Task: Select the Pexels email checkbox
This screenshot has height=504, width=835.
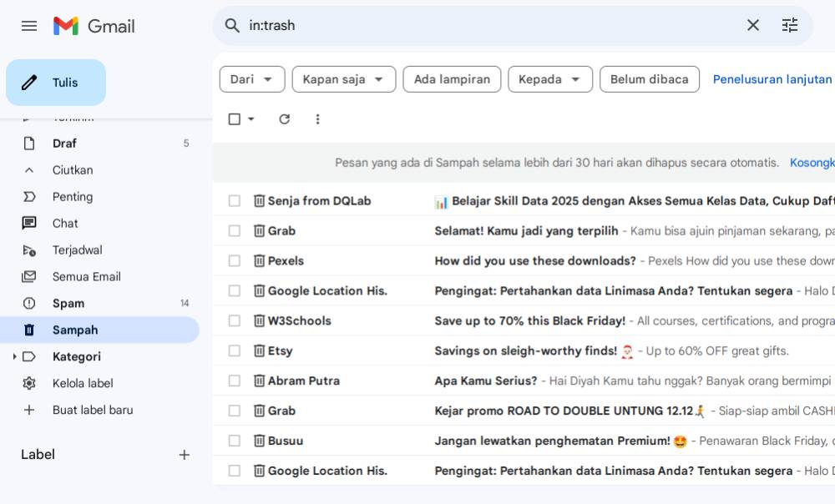Action: pos(235,261)
